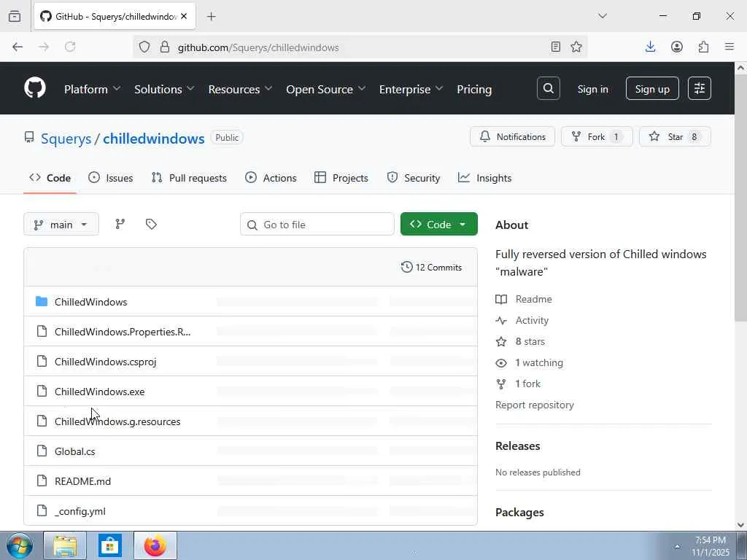Click the browser address bar URL

click(x=258, y=47)
